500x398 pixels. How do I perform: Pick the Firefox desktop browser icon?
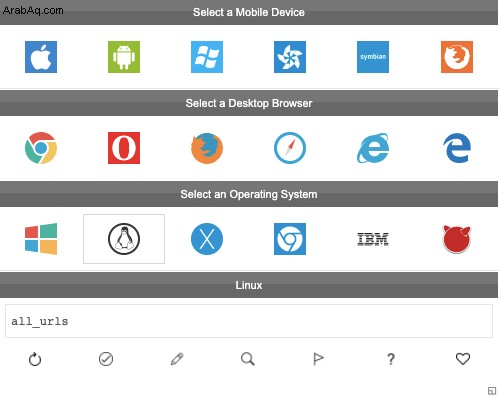[x=207, y=148]
